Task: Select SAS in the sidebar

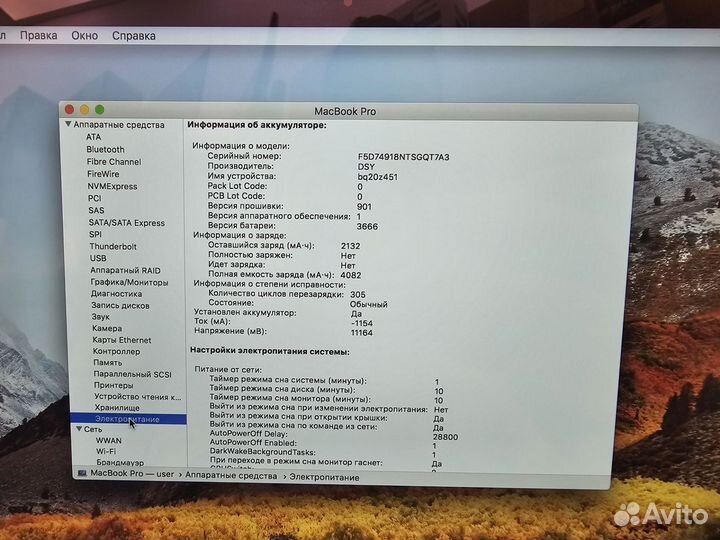Action: pos(96,210)
